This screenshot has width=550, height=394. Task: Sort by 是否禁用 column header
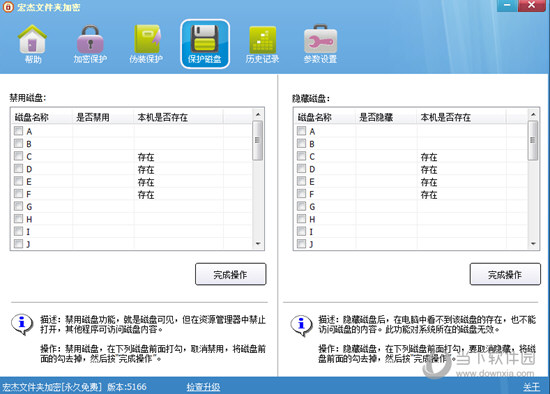click(x=103, y=117)
